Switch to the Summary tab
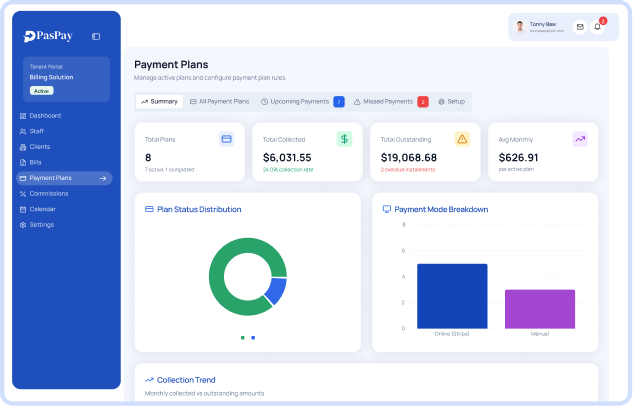 pos(159,102)
